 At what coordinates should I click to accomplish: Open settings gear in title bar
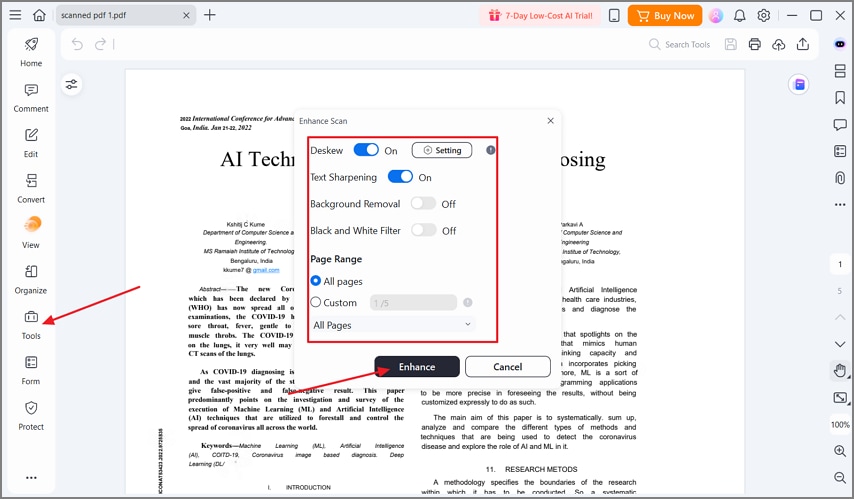coord(764,16)
